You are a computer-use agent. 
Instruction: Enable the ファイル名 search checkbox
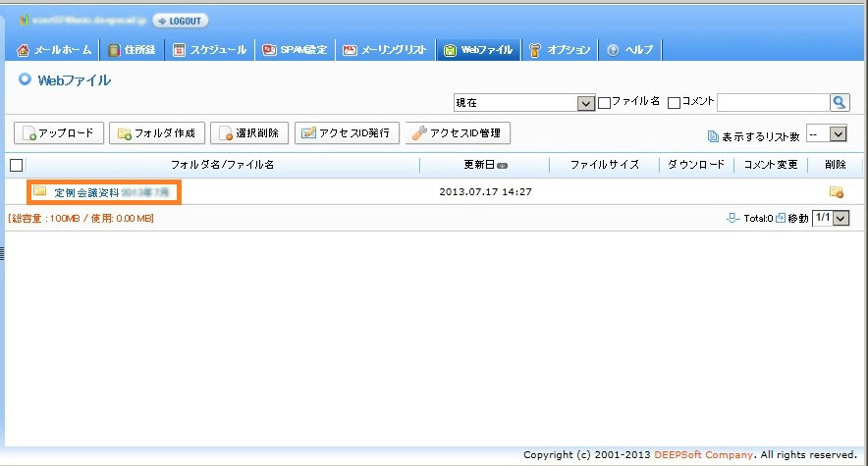(605, 102)
